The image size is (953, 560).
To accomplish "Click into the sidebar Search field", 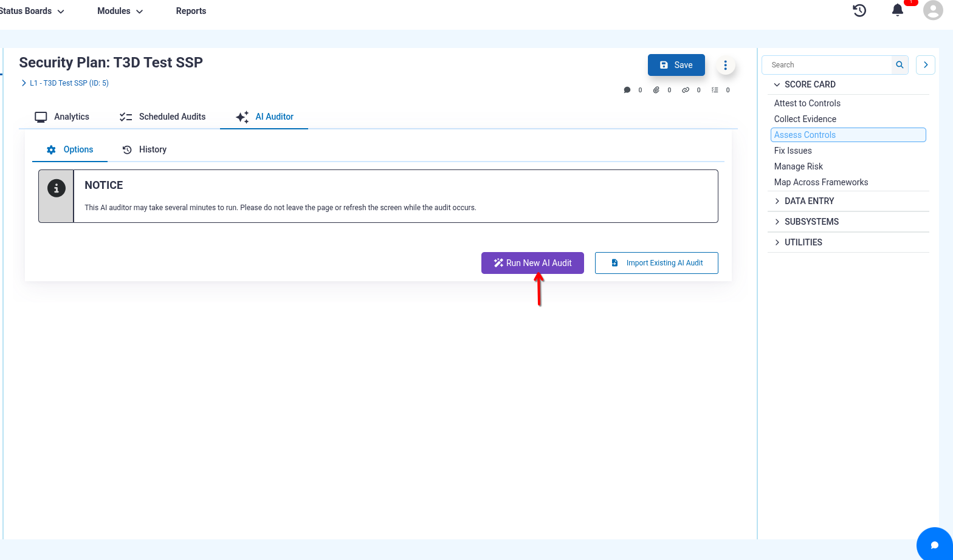I will pos(827,65).
